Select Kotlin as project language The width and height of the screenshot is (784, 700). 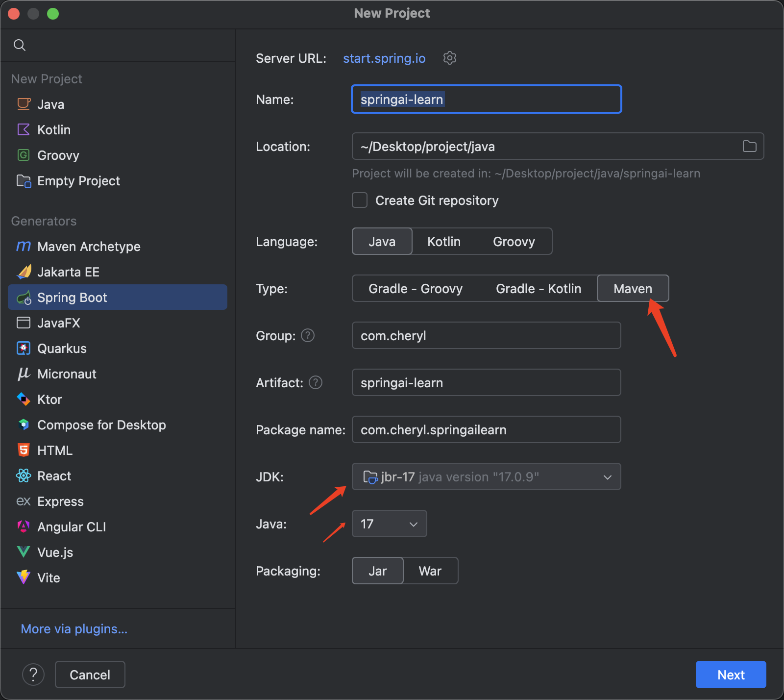tap(444, 241)
